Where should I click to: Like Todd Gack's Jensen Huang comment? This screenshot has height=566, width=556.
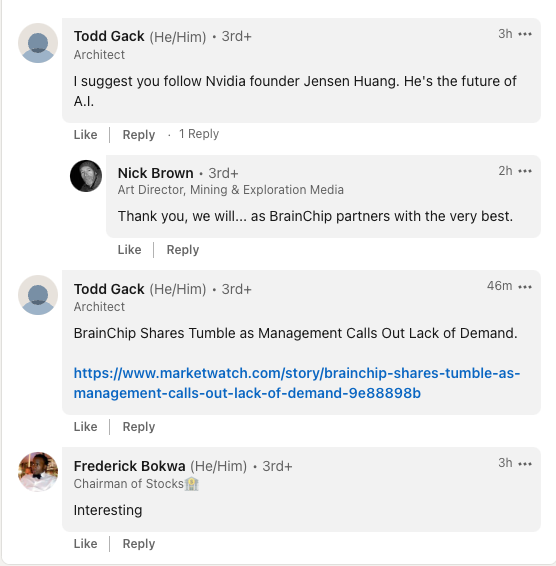coord(86,135)
